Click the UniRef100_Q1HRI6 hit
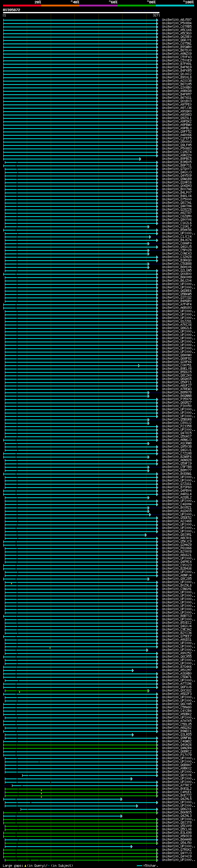Screen dimensions: 197x868 (177, 182)
